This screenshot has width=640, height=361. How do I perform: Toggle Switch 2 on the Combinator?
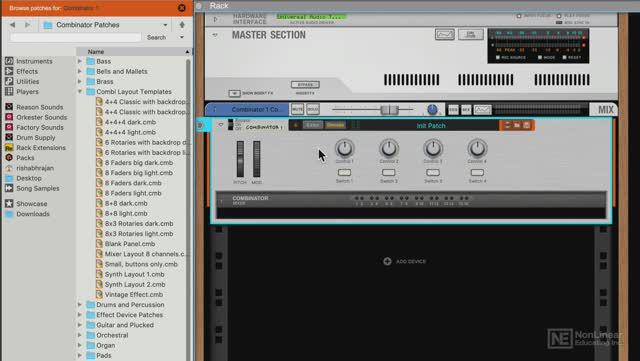click(389, 173)
